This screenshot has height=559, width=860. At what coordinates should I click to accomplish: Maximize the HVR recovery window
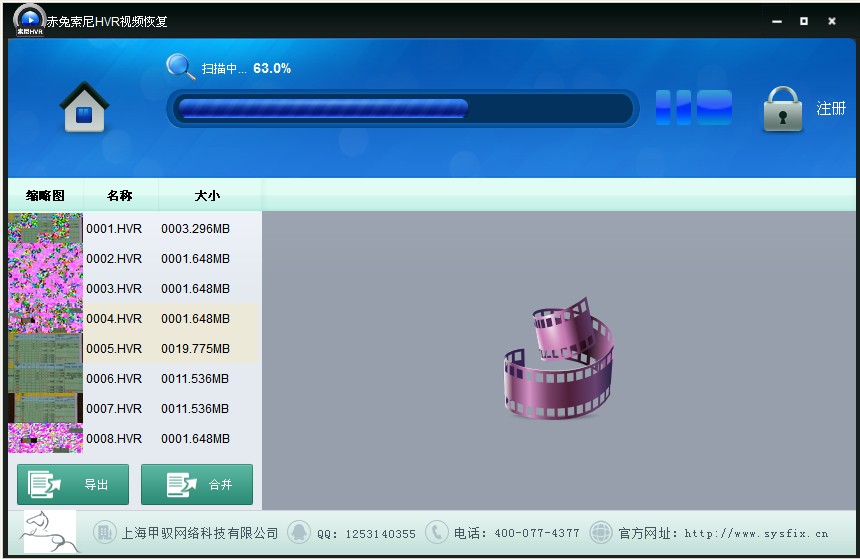[x=804, y=21]
